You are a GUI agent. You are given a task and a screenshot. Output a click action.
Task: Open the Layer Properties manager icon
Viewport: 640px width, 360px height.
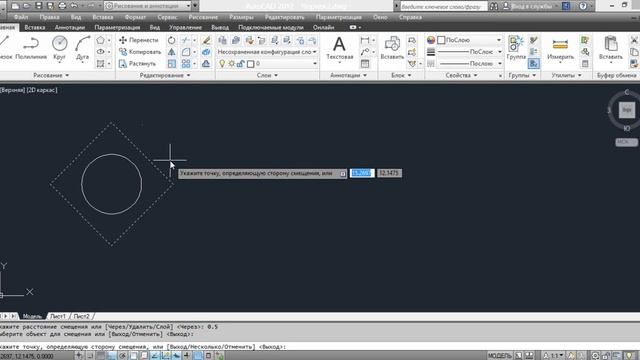point(222,40)
